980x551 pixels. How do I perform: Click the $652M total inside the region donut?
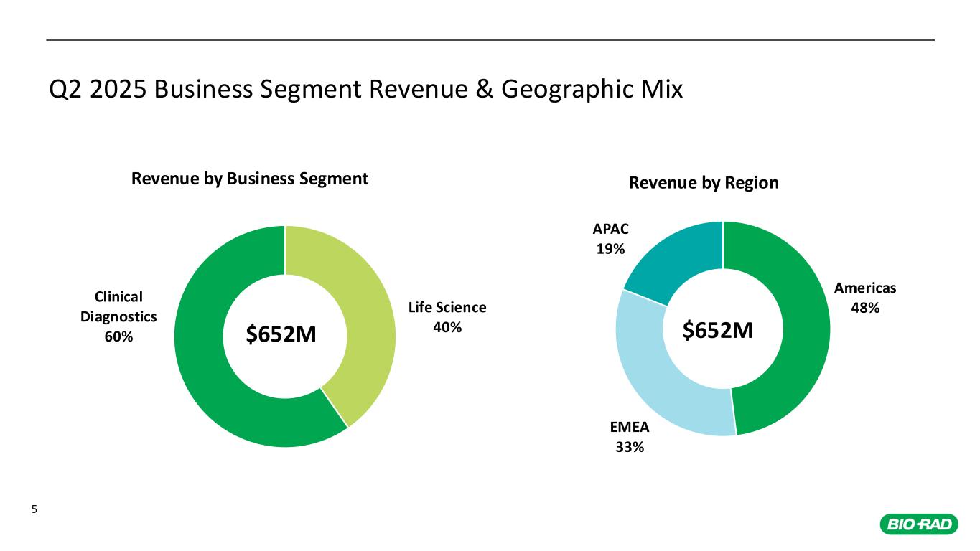717,330
